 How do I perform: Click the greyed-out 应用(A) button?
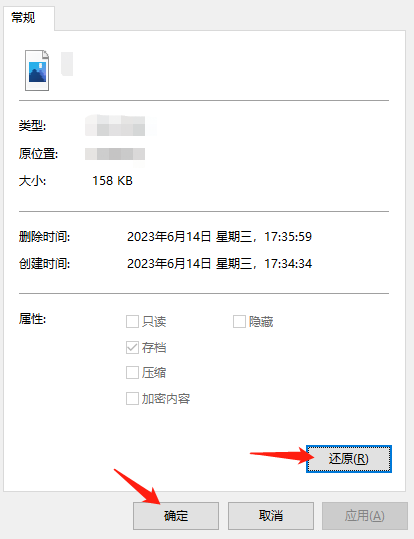click(x=365, y=516)
